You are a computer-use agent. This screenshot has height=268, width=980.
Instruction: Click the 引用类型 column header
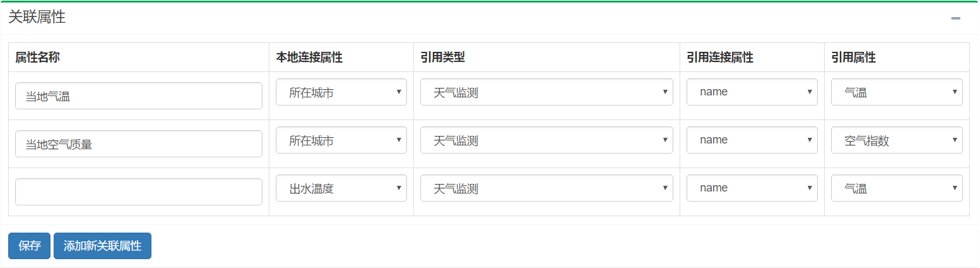click(443, 58)
